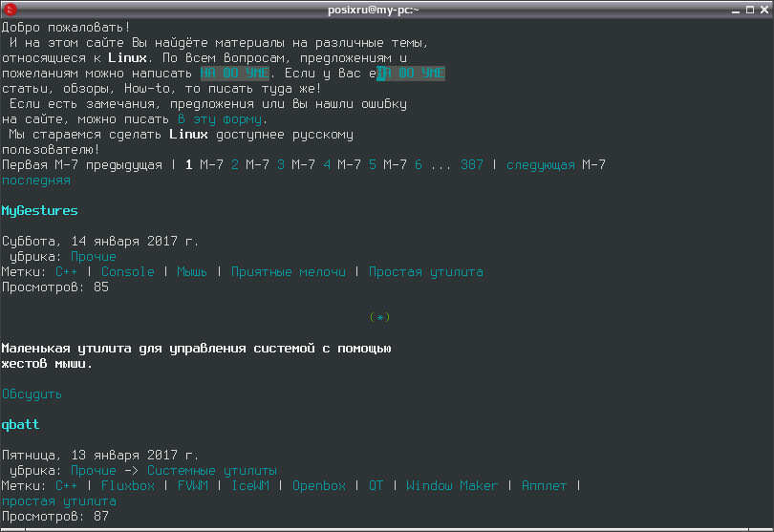Open the 'Системные утилиты' category link
Viewport: 774px width, 532px height.
[212, 471]
